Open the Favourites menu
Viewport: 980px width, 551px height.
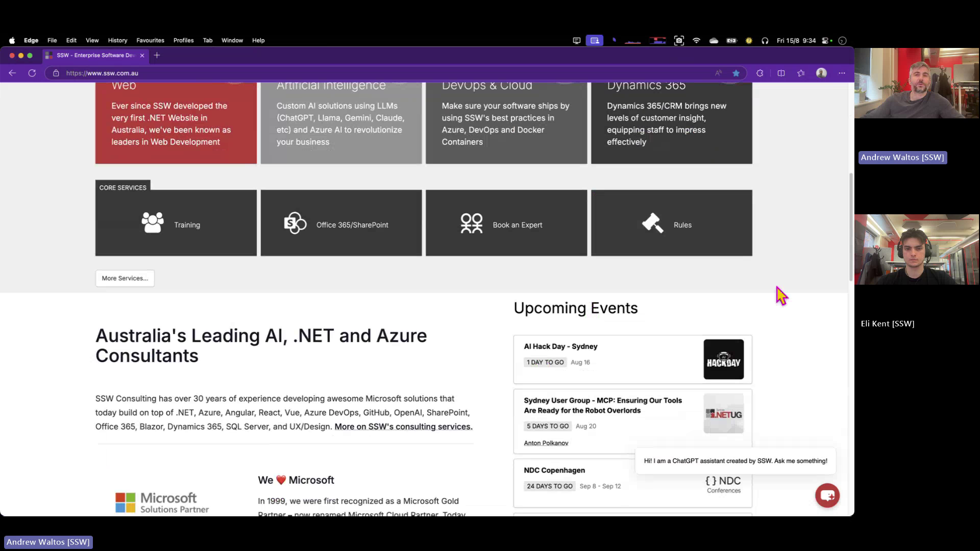pos(150,40)
